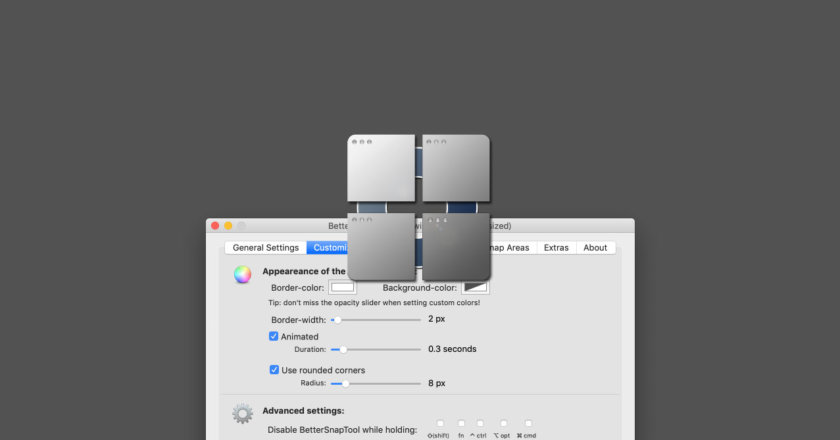Enable the shift modifier checkbox
The image size is (840, 440).
pyautogui.click(x=440, y=423)
